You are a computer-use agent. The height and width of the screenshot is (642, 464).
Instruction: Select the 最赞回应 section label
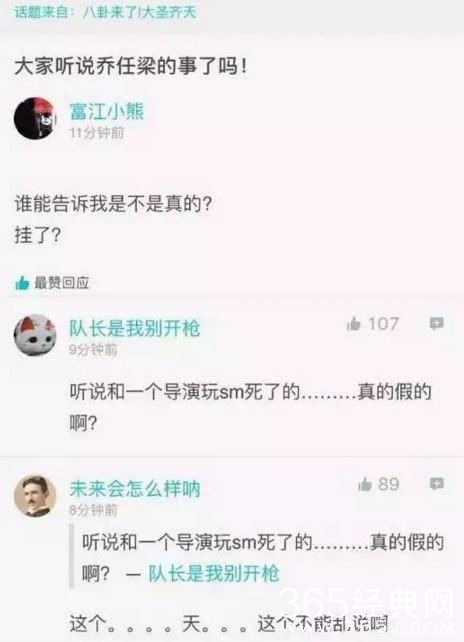coord(61,283)
